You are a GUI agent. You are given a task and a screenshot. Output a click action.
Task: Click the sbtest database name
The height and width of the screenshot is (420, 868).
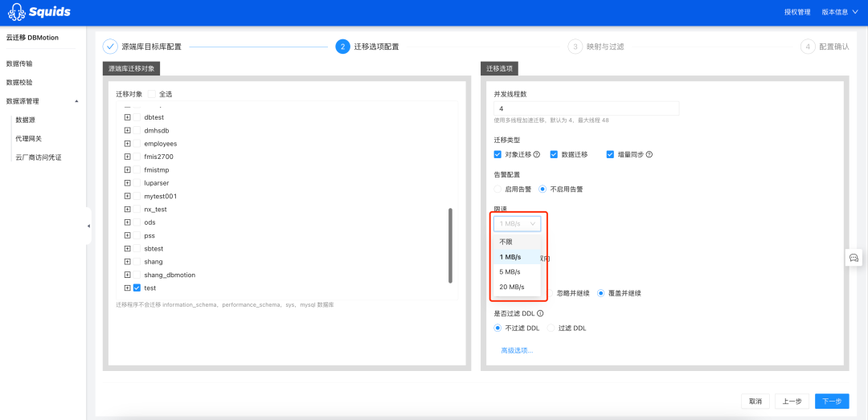click(154, 248)
